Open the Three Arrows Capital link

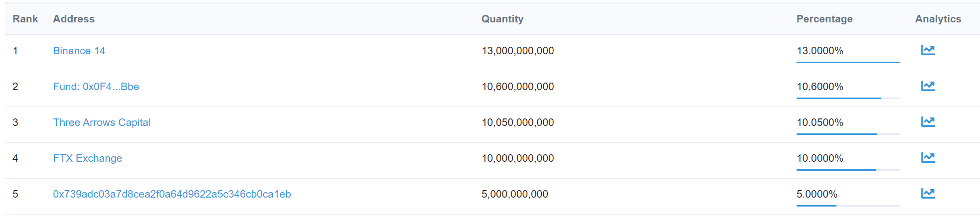[x=102, y=122]
